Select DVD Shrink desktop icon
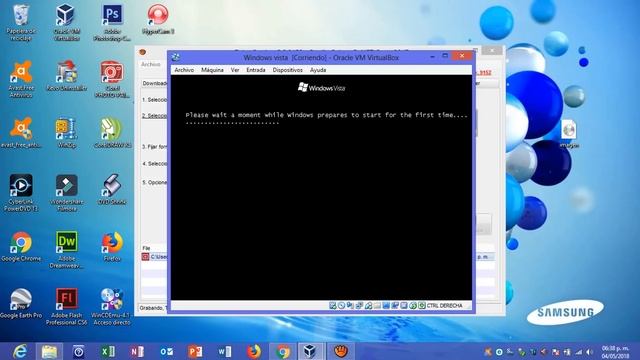The image size is (640, 360). point(112,189)
